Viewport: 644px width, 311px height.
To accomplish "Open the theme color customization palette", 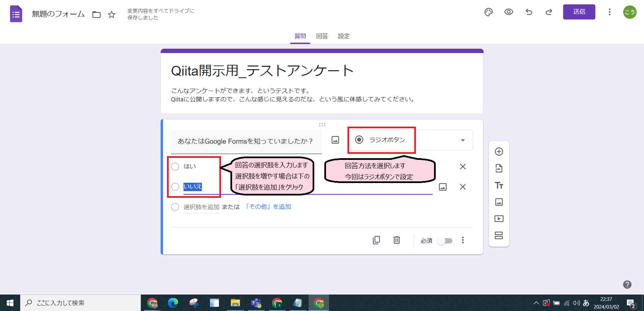I will pos(488,12).
